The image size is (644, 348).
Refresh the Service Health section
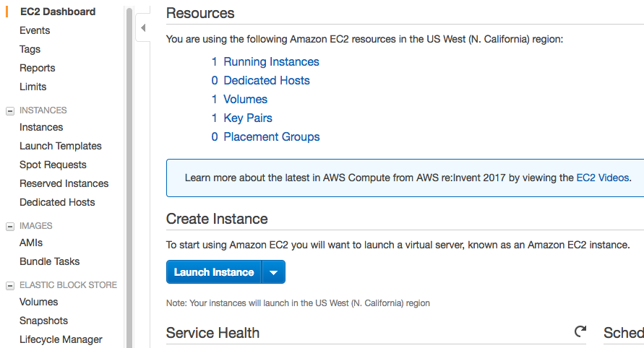point(580,331)
